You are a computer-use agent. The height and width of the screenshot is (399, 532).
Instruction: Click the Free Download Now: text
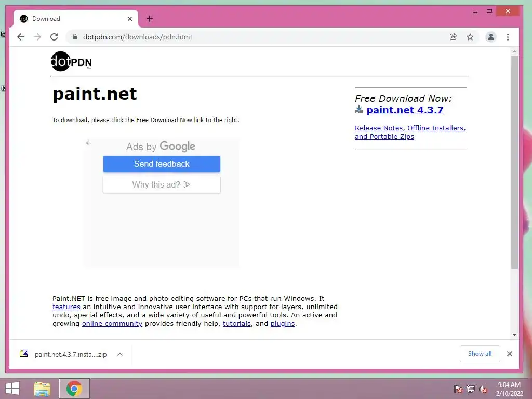click(x=403, y=98)
